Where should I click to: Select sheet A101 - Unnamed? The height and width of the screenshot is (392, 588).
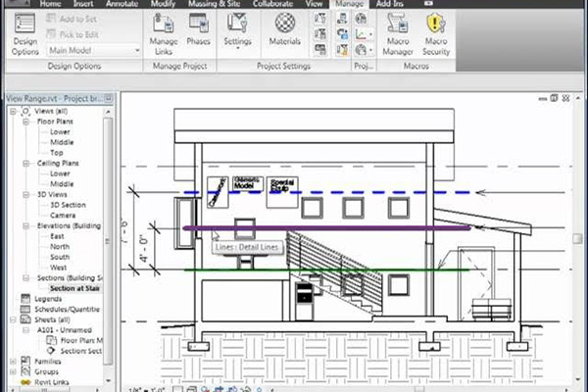[64, 330]
